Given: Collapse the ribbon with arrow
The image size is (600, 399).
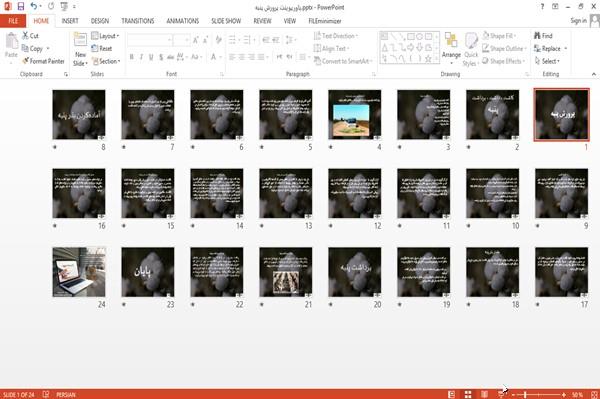Looking at the screenshot, I should point(594,74).
